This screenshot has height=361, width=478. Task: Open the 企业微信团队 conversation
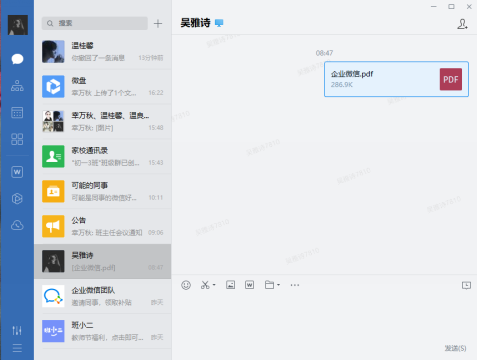pyautogui.click(x=103, y=297)
